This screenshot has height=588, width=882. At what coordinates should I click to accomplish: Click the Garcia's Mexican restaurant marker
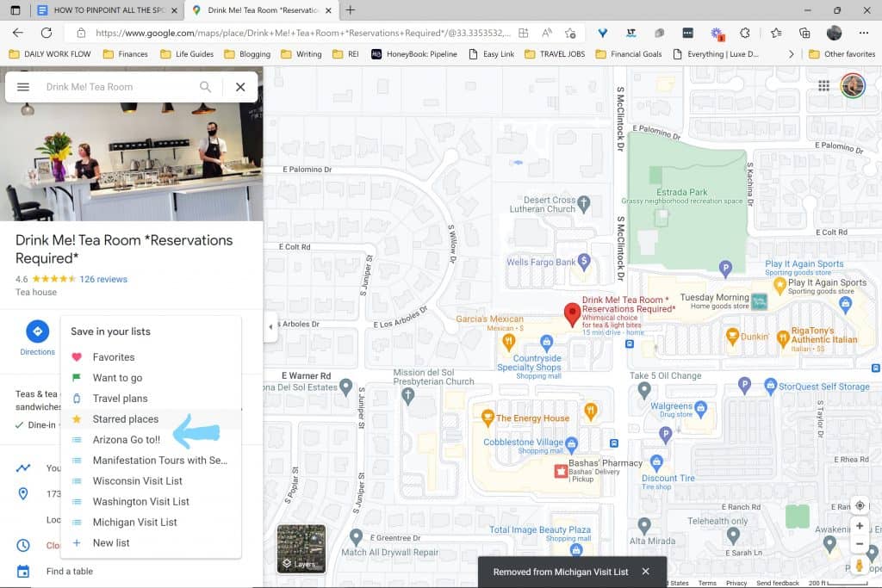point(508,341)
